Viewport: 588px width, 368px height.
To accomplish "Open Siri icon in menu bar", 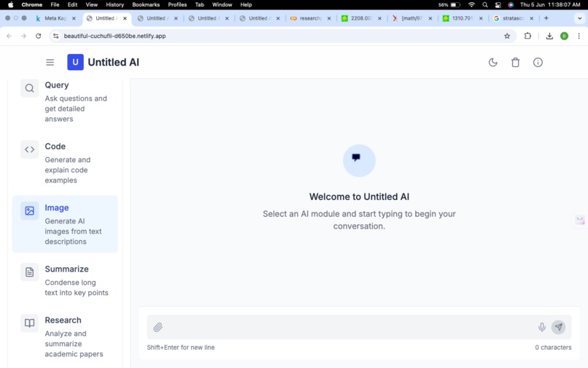I will (x=511, y=4).
